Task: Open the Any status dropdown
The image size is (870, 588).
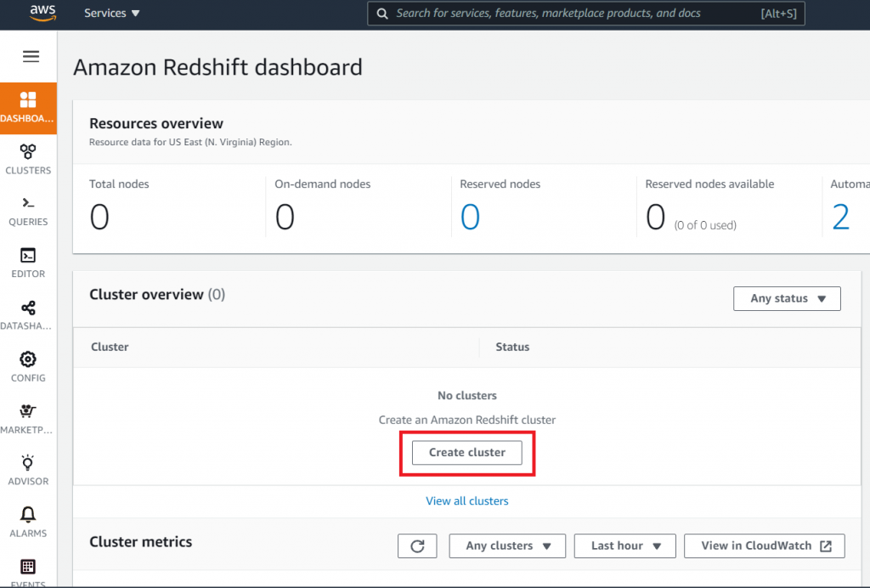Action: (787, 298)
